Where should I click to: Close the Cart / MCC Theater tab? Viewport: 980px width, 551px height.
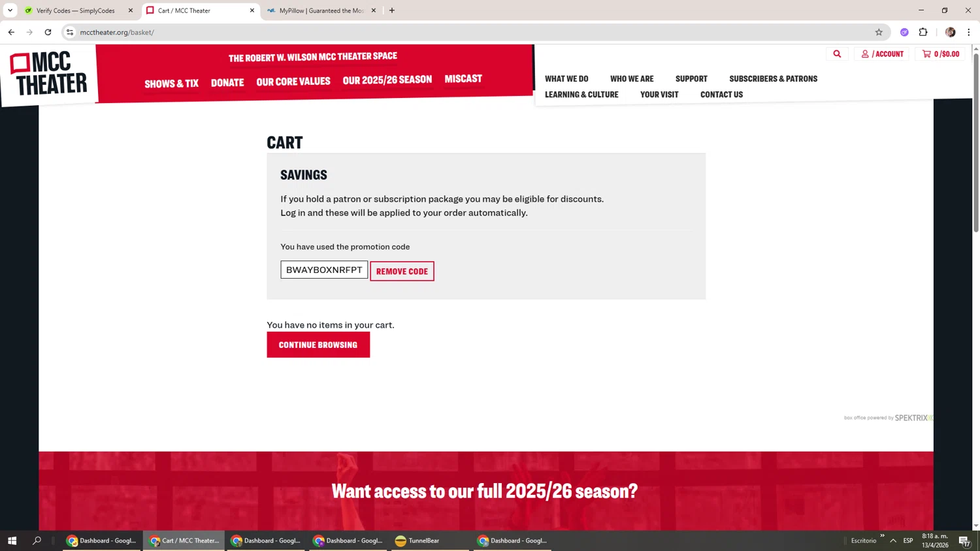[x=252, y=10]
